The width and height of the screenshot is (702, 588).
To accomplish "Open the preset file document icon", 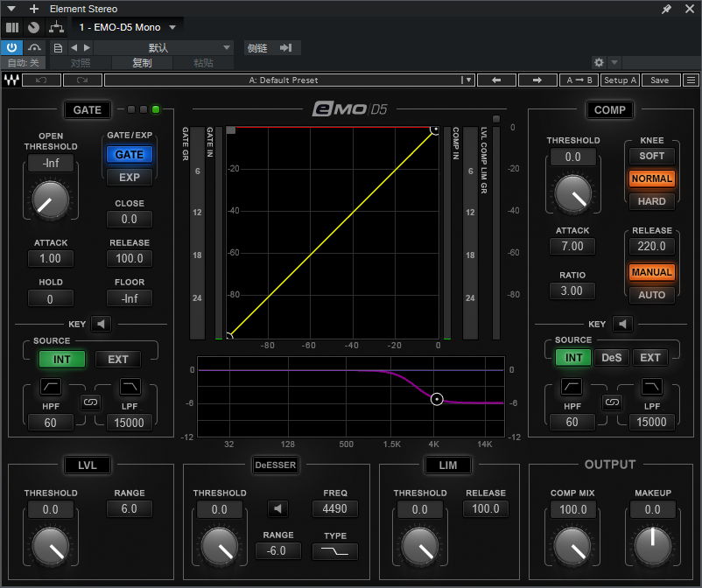I will pyautogui.click(x=58, y=48).
